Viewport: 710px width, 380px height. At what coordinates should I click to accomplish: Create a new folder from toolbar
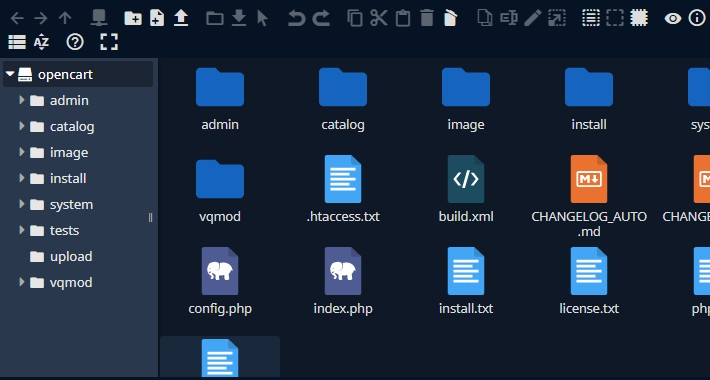point(133,18)
